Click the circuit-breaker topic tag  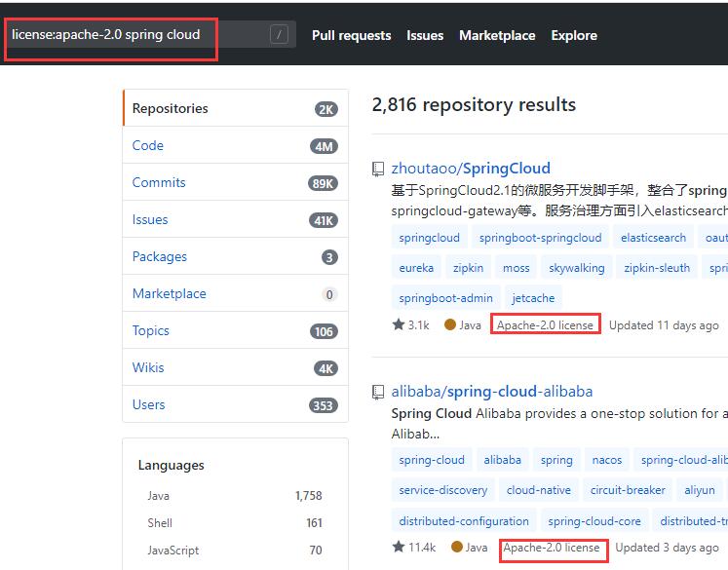click(628, 490)
